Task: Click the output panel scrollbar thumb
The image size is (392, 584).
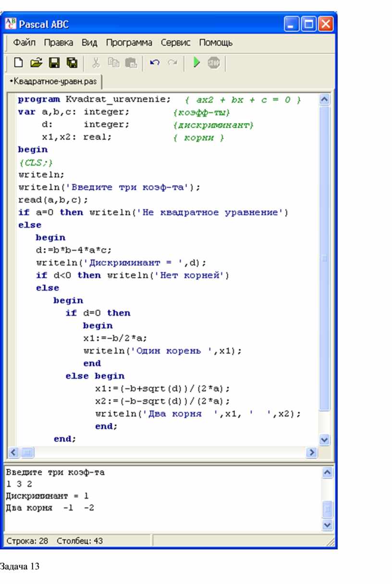Action: pos(327,509)
